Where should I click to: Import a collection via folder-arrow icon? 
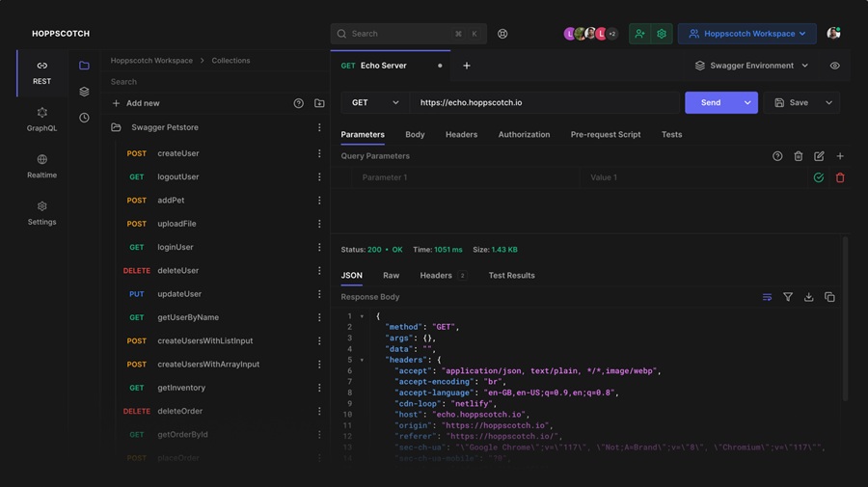(319, 103)
